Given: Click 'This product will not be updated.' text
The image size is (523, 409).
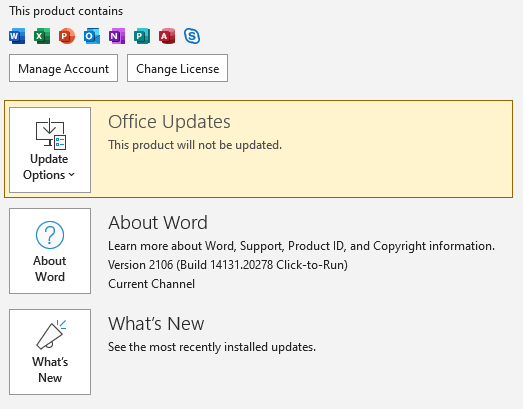Looking at the screenshot, I should pos(195,145).
